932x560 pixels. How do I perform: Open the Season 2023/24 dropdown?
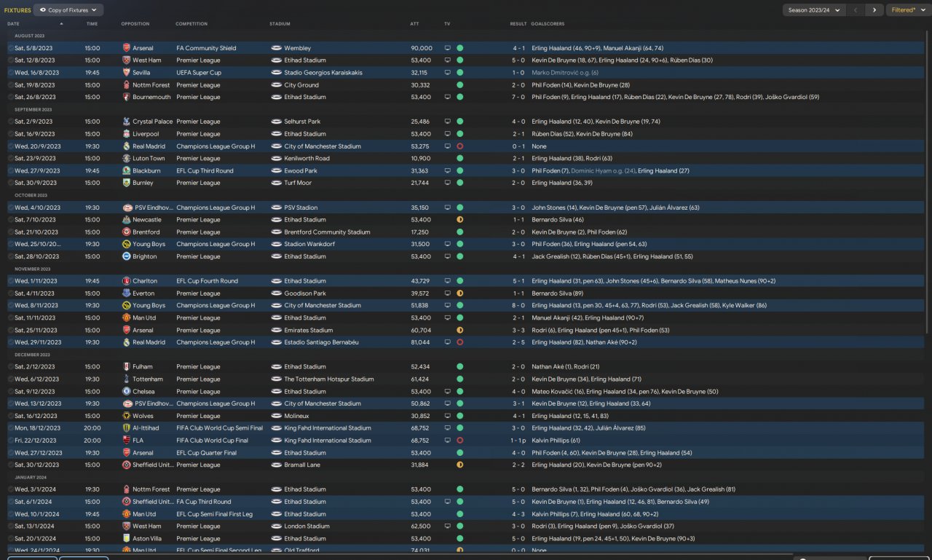click(x=813, y=10)
